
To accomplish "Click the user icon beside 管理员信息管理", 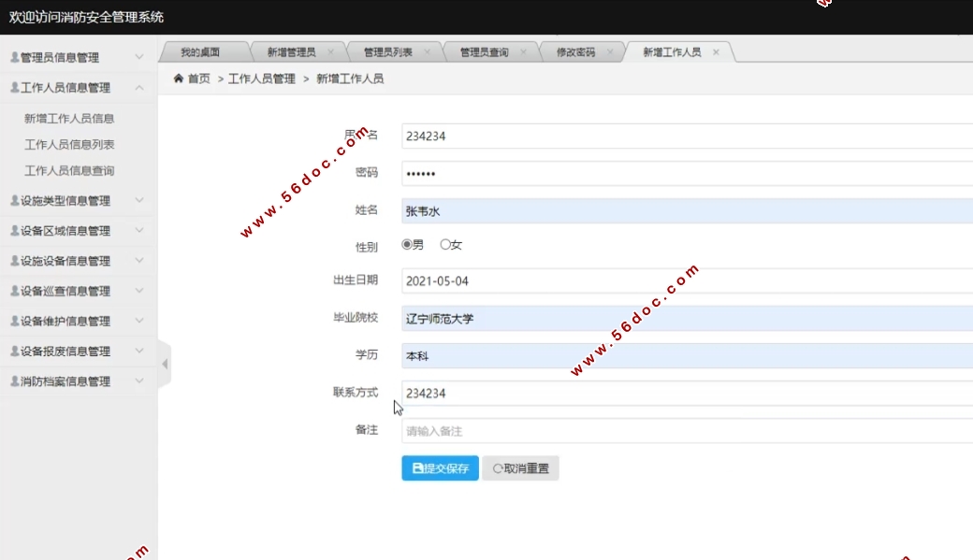I will pos(14,57).
